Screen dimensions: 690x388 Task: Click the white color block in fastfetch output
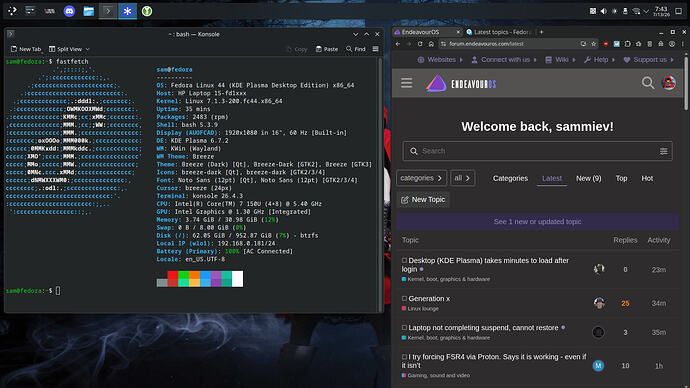coord(238,279)
